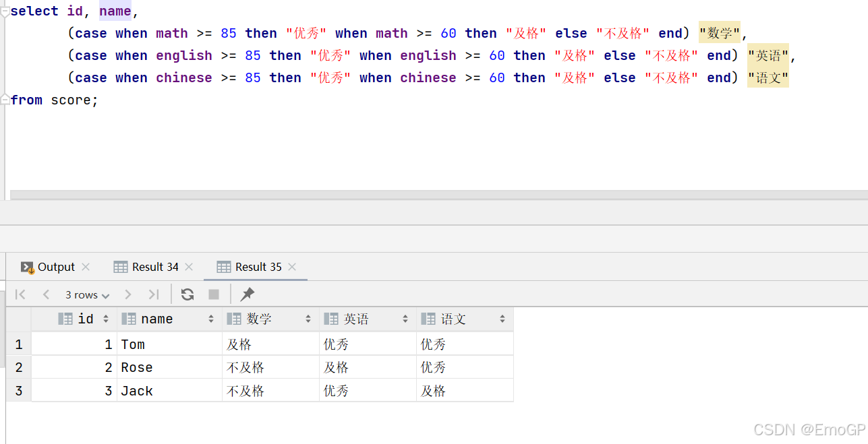Select the Result 35 tab
This screenshot has width=868, height=444.
258,267
